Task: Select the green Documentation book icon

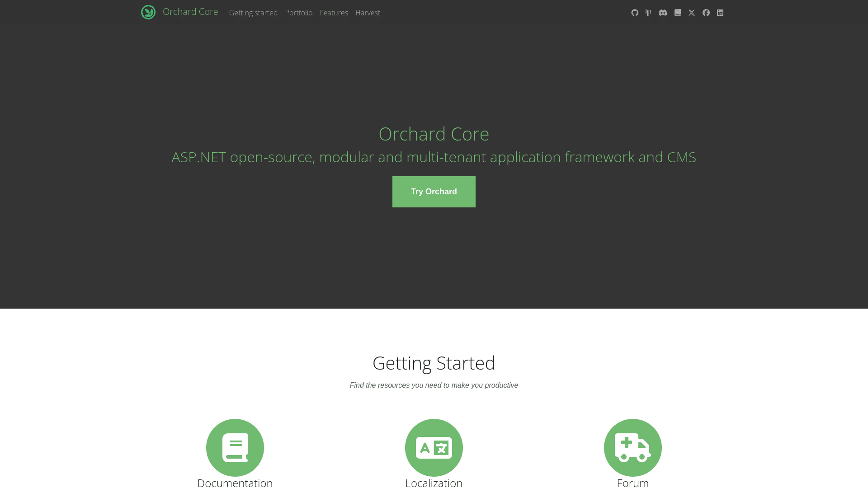Action: click(235, 447)
